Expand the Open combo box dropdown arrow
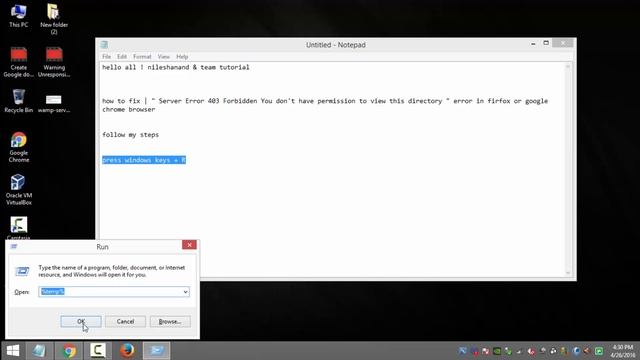 (185, 292)
